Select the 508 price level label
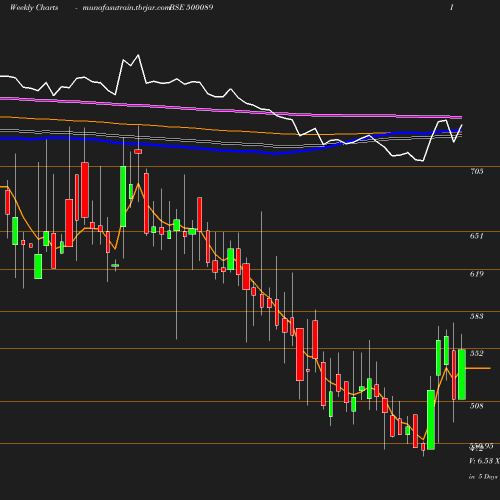Screen dimensions: 500x500 tap(476, 406)
